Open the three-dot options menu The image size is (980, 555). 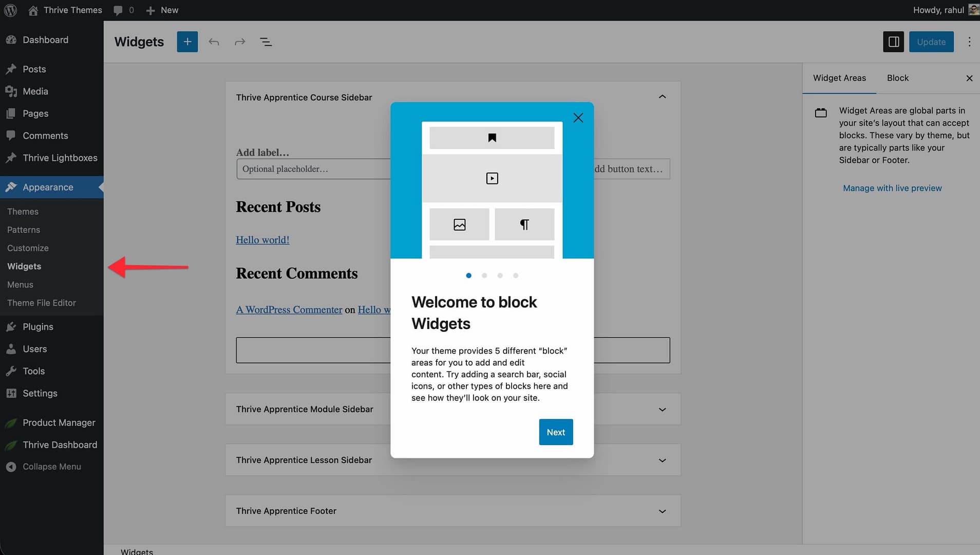(969, 42)
